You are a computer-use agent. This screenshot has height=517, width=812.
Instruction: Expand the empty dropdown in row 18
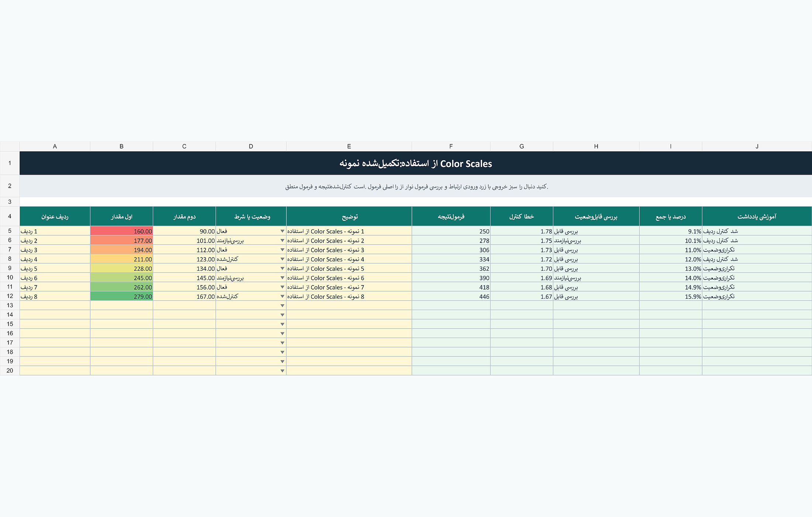[282, 352]
